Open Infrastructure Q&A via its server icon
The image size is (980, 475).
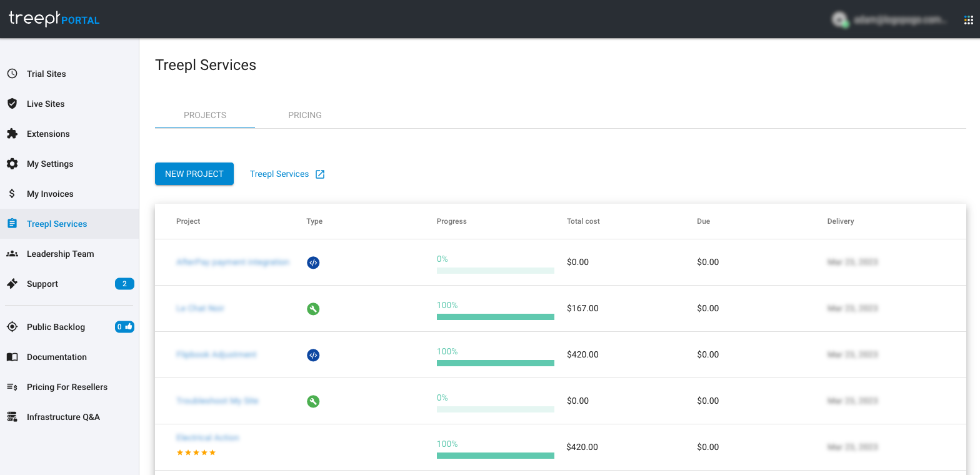click(12, 417)
